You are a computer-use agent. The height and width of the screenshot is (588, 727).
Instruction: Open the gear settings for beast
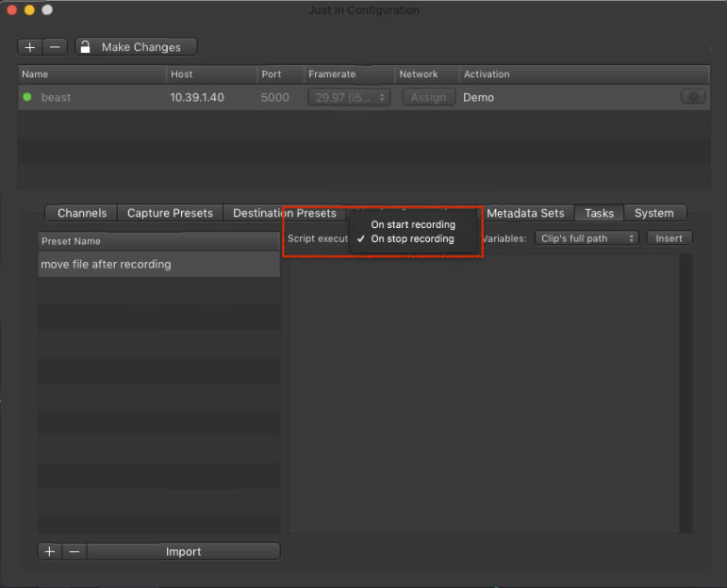pos(693,97)
